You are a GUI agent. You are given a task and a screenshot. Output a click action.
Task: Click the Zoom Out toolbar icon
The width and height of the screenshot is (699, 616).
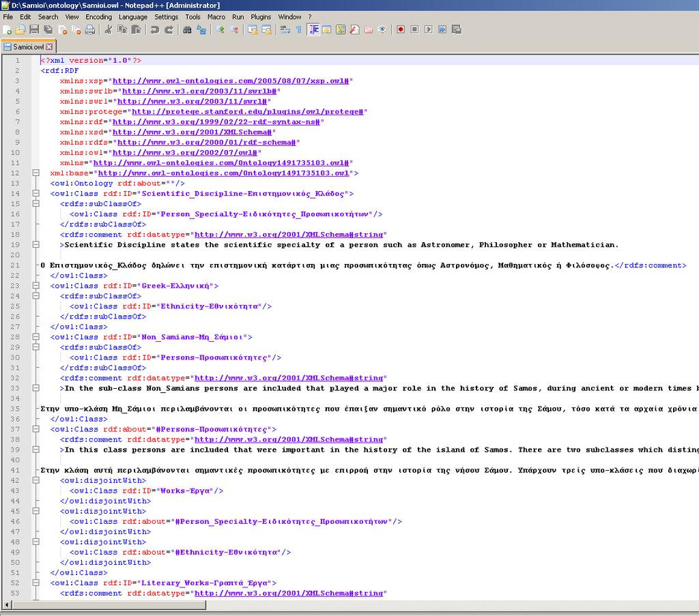(234, 30)
